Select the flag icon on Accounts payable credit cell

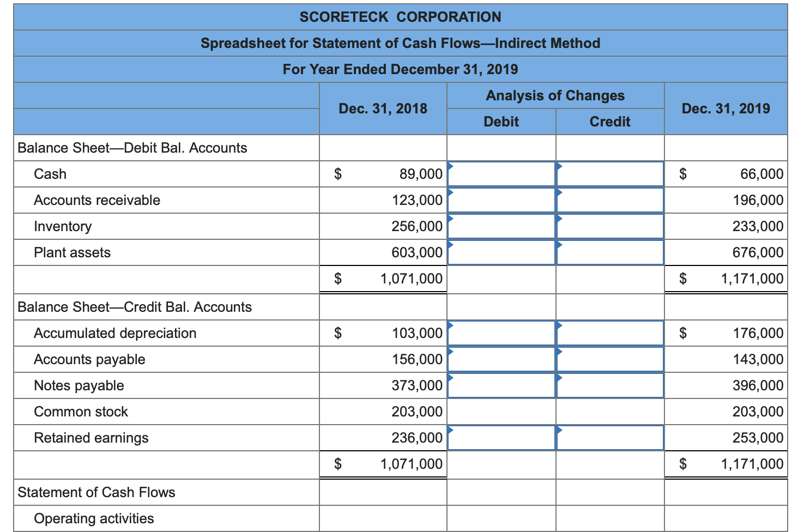coord(559,352)
